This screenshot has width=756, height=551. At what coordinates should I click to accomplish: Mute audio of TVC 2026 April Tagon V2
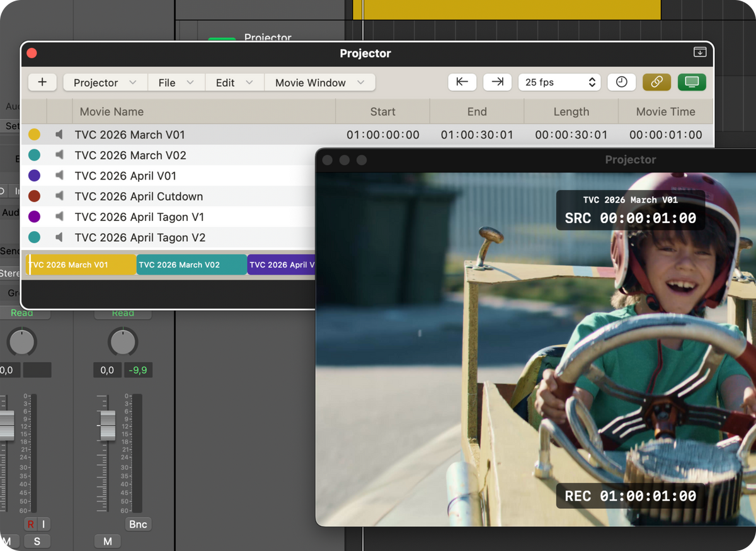click(x=59, y=237)
